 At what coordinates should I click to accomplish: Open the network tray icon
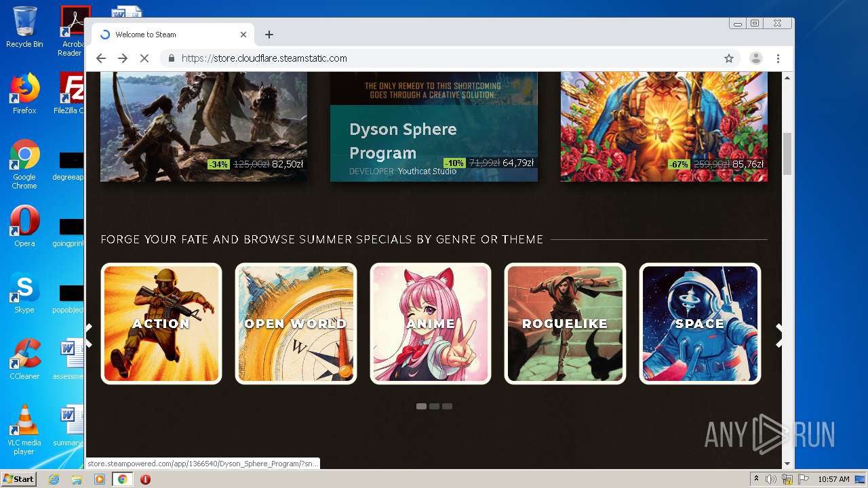[x=787, y=479]
